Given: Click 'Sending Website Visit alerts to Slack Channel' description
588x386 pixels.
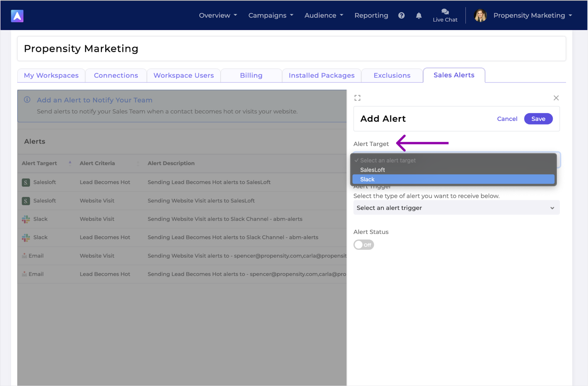Looking at the screenshot, I should pyautogui.click(x=225, y=219).
